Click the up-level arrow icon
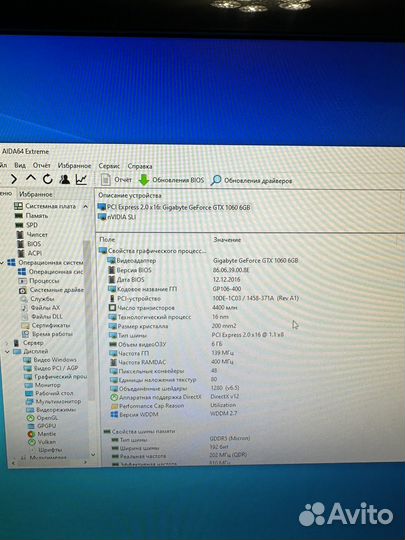 [x=31, y=178]
